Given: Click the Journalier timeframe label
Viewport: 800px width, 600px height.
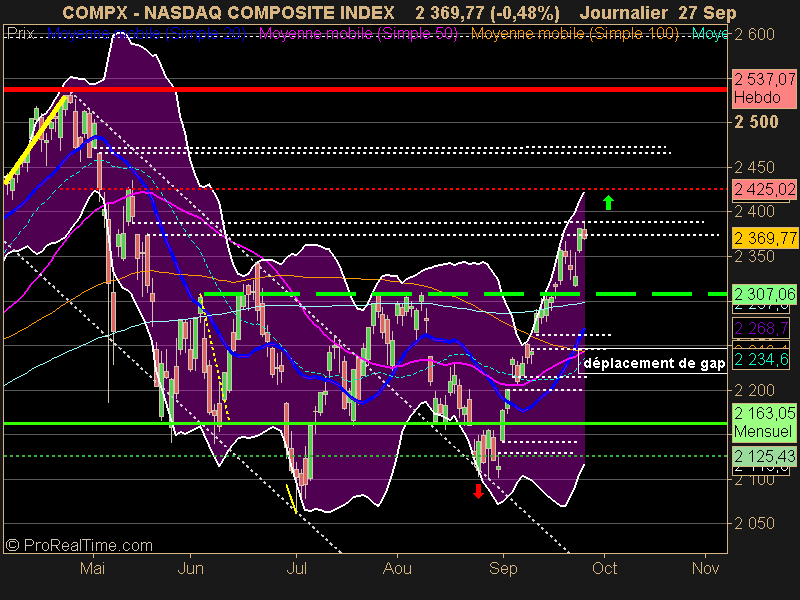Looking at the screenshot, I should pyautogui.click(x=623, y=12).
